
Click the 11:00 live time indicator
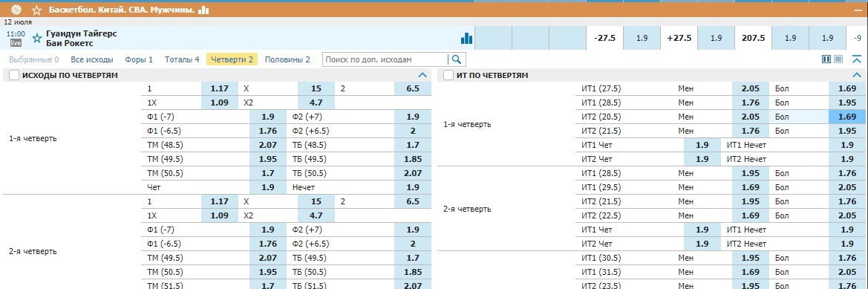click(16, 38)
